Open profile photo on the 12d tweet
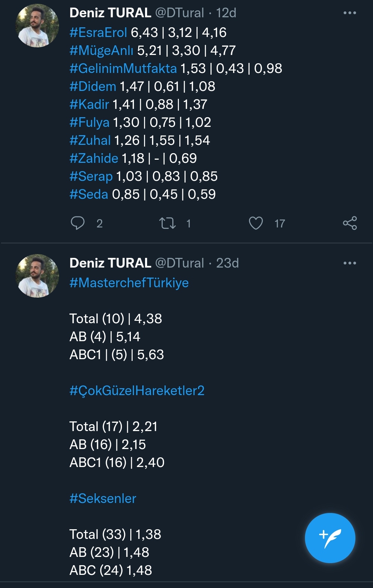 coord(37,26)
